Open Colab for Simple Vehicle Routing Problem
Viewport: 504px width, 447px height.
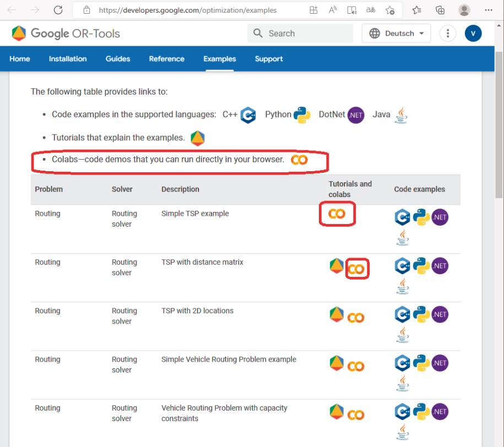[356, 366]
